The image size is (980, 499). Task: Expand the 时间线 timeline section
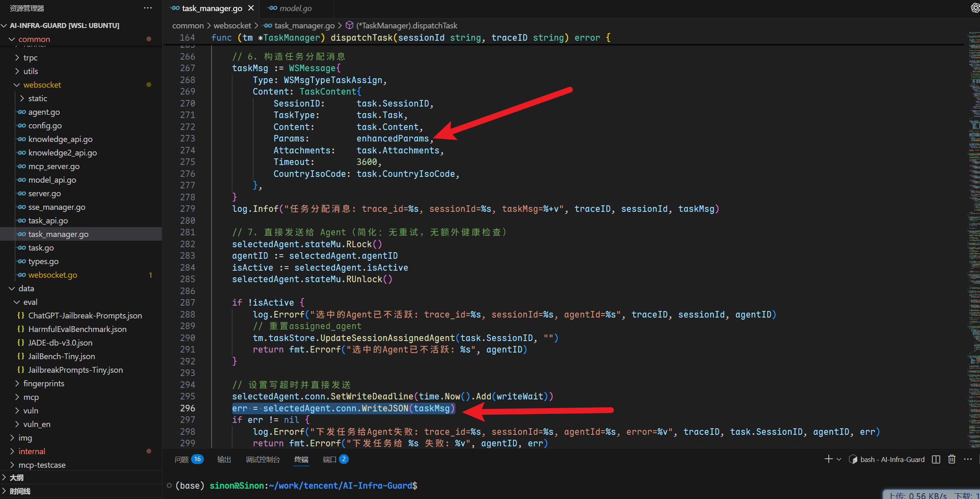click(x=20, y=491)
